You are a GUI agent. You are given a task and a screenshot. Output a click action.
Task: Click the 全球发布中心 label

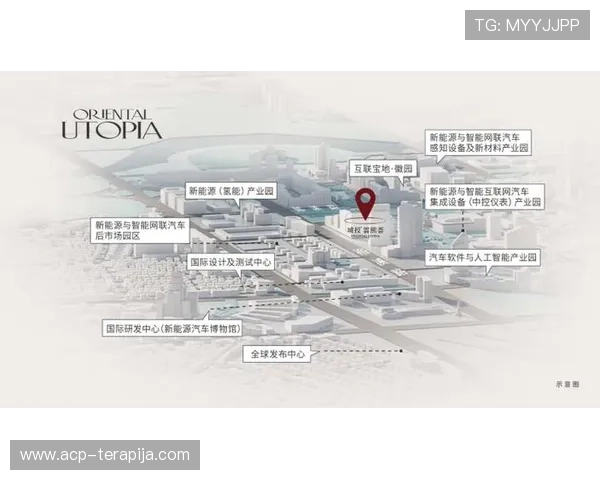pos(277,354)
